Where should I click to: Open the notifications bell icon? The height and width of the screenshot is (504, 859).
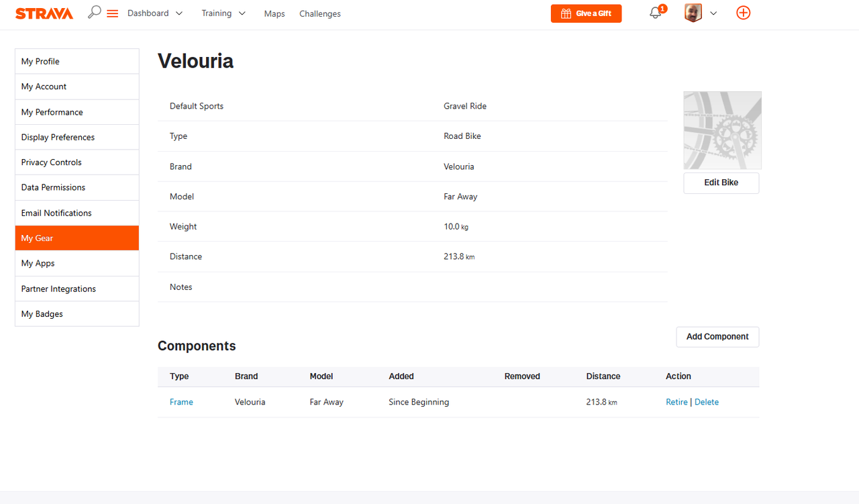point(656,13)
